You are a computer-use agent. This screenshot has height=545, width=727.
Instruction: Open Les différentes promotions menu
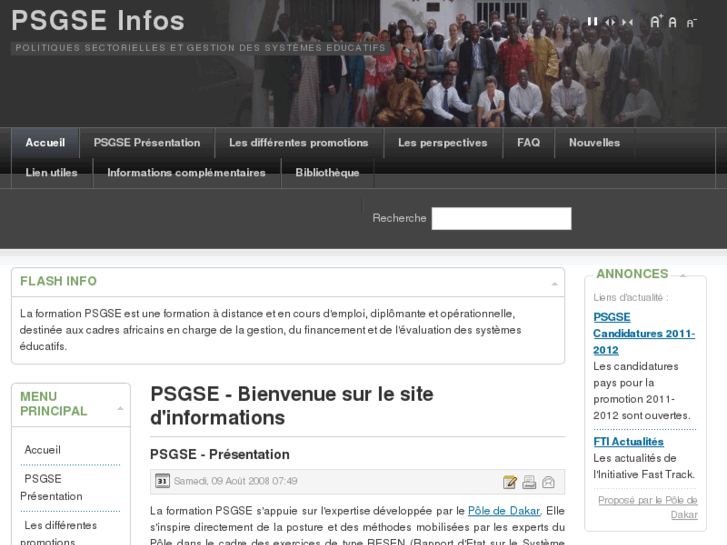pyautogui.click(x=298, y=143)
